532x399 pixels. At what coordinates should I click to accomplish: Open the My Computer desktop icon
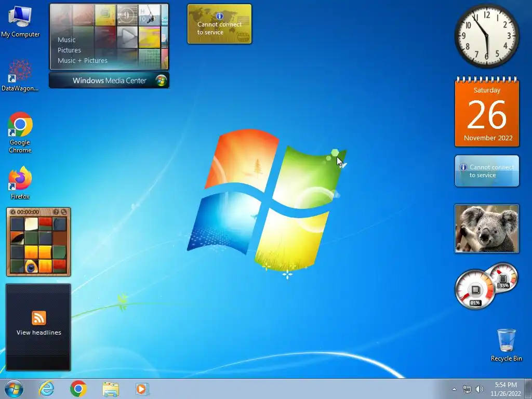pos(20,22)
